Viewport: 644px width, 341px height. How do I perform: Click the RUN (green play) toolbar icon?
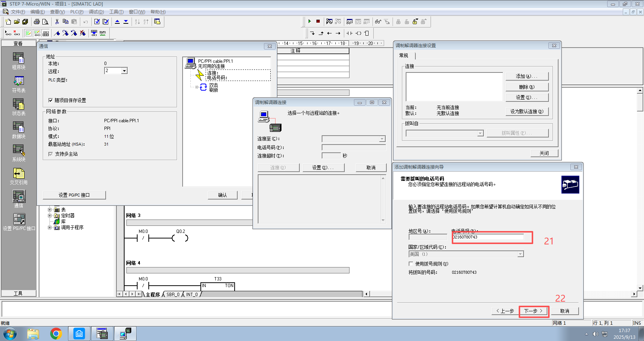coord(309,22)
